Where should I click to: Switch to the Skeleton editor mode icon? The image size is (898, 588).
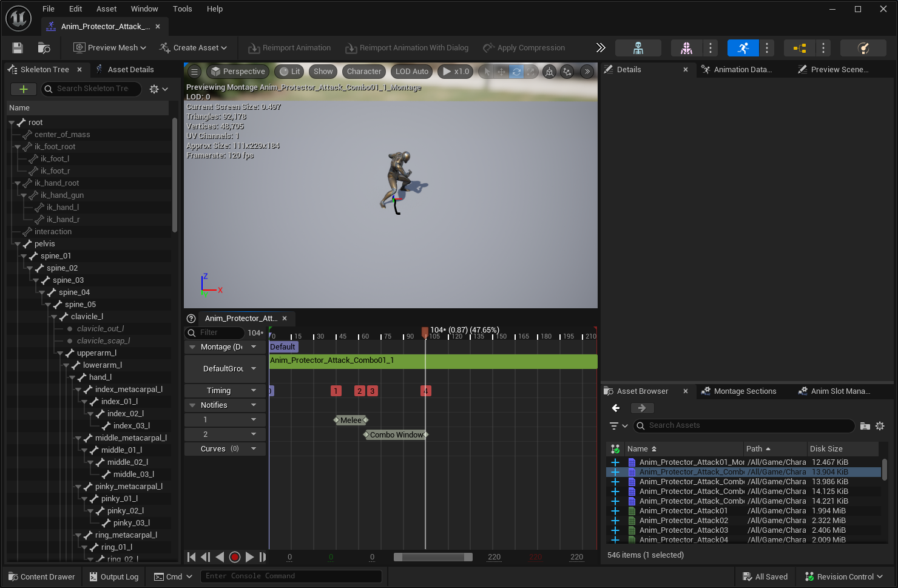(x=638, y=48)
